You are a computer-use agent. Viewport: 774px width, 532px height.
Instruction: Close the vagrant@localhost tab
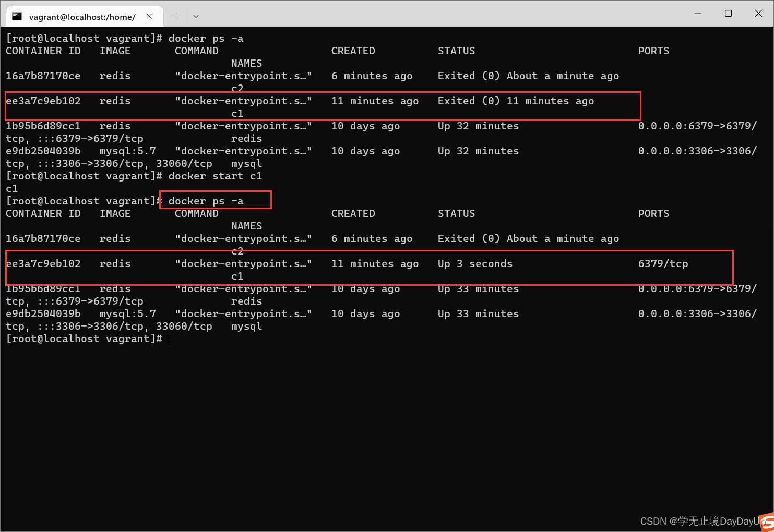tap(149, 16)
